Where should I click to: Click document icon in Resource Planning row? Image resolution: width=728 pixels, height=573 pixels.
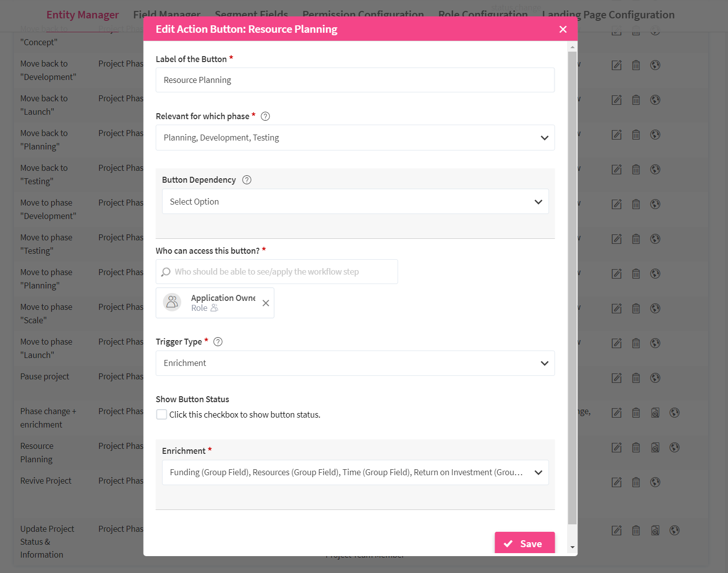point(655,447)
